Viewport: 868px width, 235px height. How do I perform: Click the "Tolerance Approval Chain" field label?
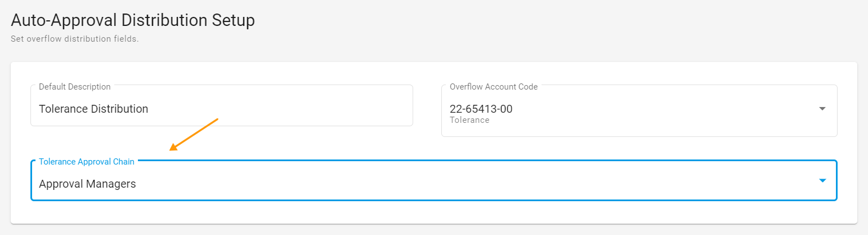(x=87, y=162)
